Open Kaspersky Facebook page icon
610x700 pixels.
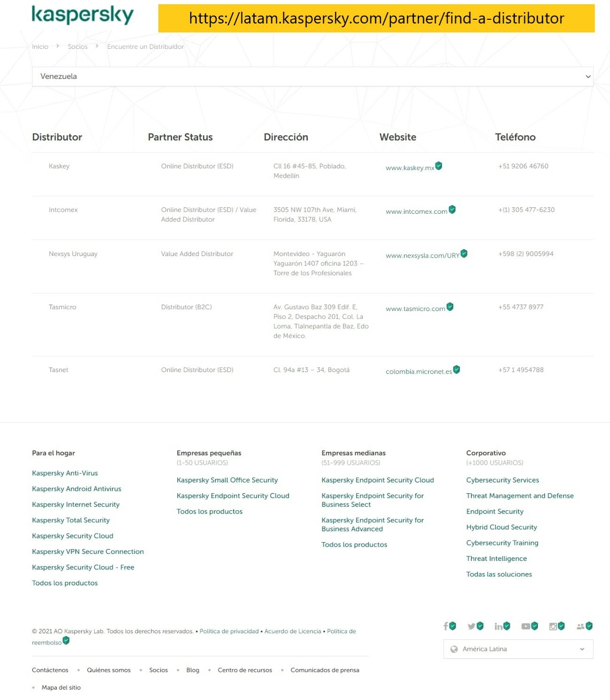446,626
